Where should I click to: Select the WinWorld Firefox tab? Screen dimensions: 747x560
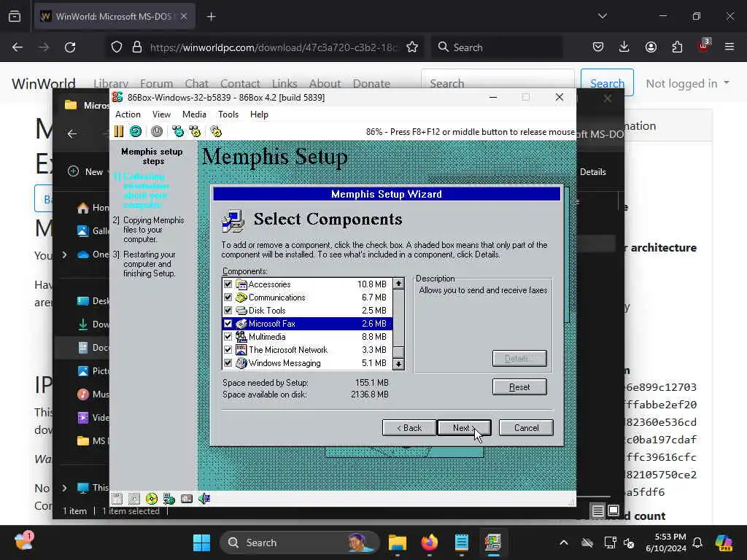113,16
